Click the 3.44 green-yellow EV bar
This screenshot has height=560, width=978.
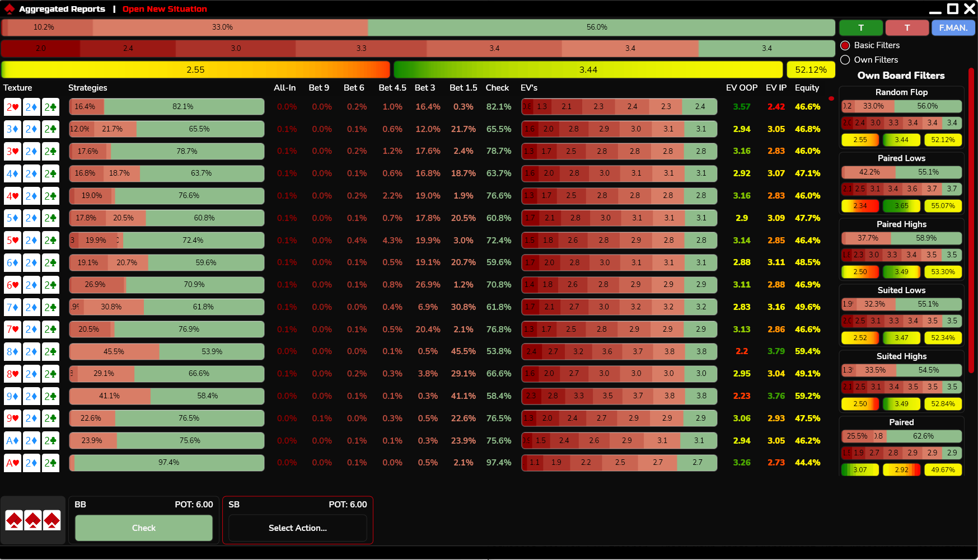click(588, 70)
